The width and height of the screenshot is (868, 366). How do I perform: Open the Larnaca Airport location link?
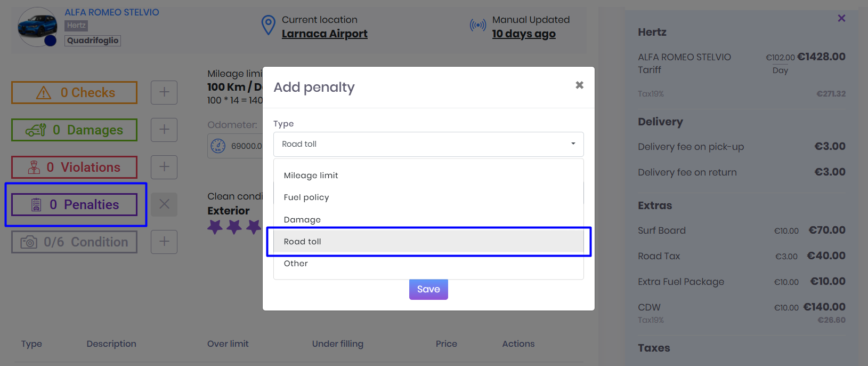325,34
